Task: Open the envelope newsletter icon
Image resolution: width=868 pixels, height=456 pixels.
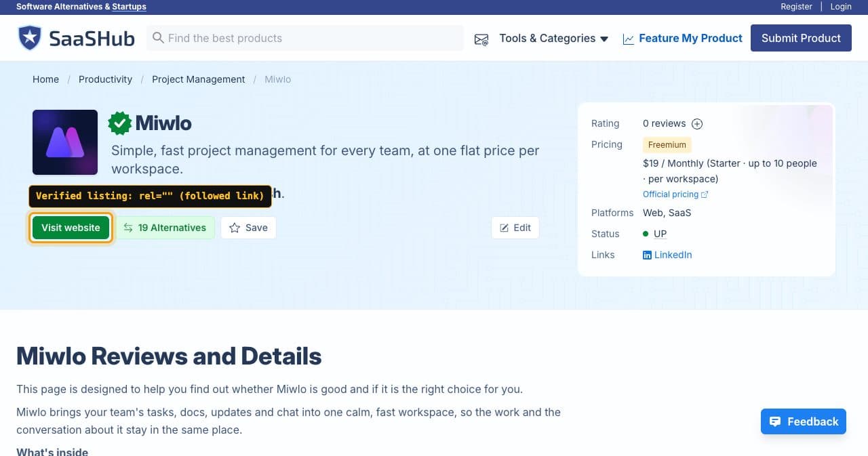Action: click(x=481, y=39)
